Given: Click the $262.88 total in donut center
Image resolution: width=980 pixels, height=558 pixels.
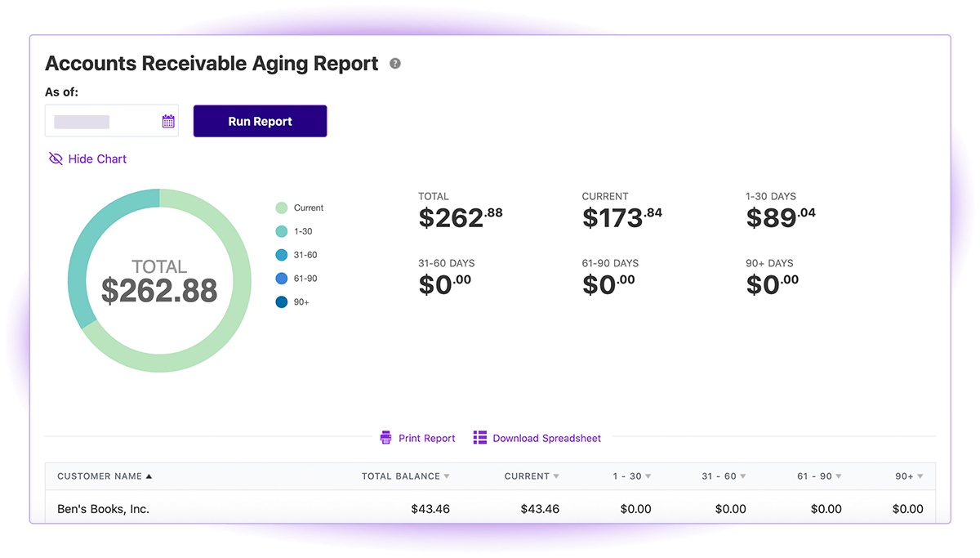Looking at the screenshot, I should point(159,291).
